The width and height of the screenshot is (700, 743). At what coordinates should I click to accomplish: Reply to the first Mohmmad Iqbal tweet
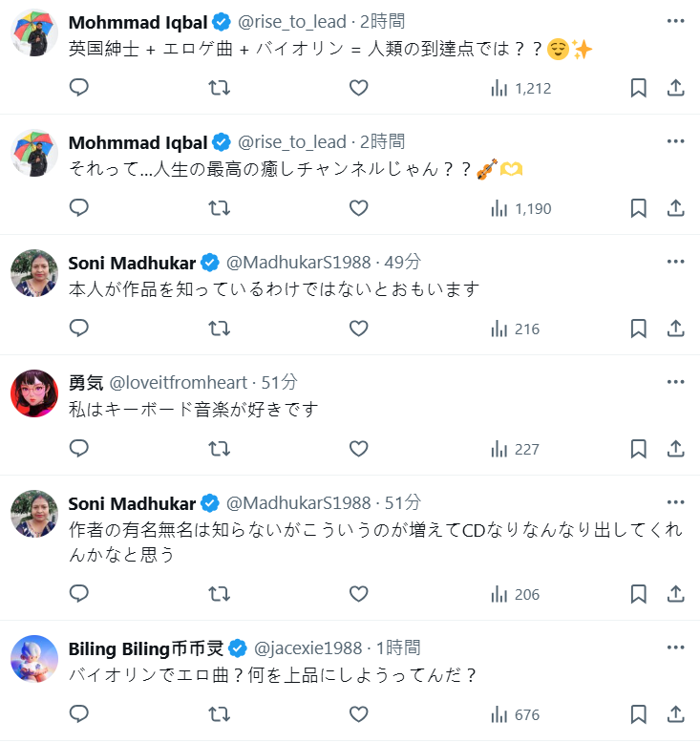pos(80,88)
